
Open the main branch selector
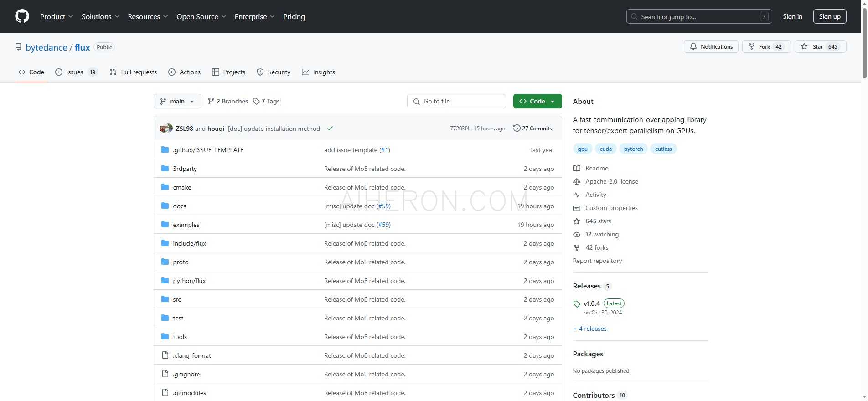point(177,101)
